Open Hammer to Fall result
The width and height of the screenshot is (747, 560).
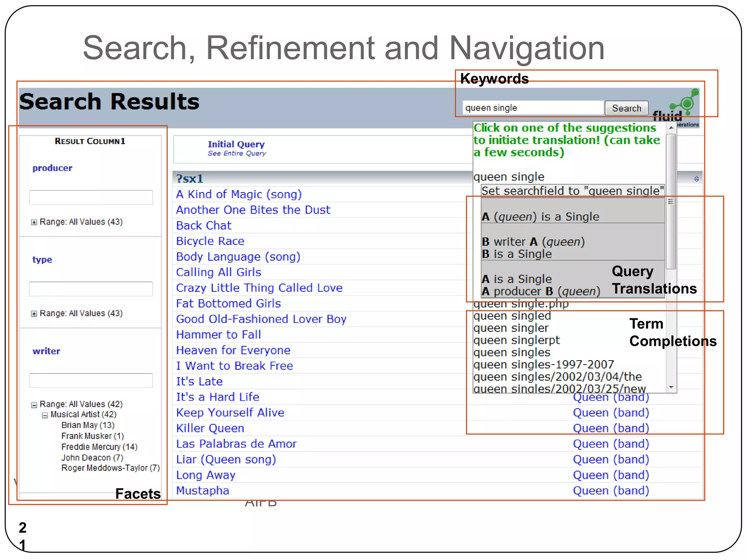[218, 335]
